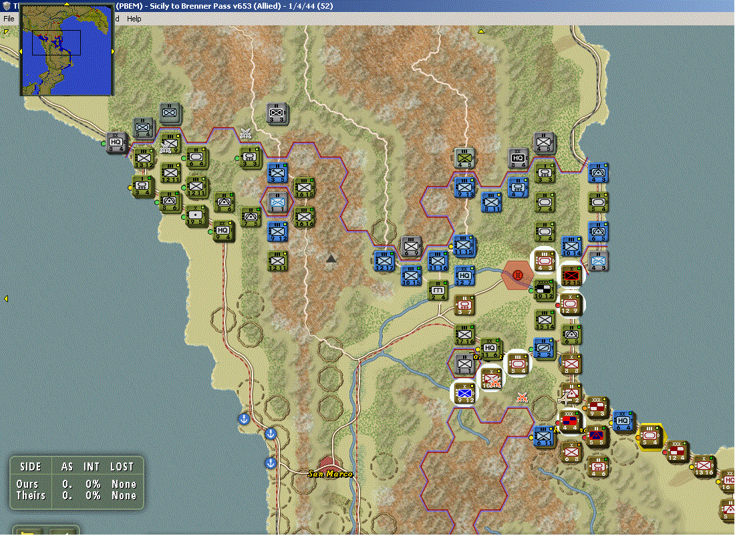
Task: Select the green 7-5 artillery battalion
Action: point(251,217)
